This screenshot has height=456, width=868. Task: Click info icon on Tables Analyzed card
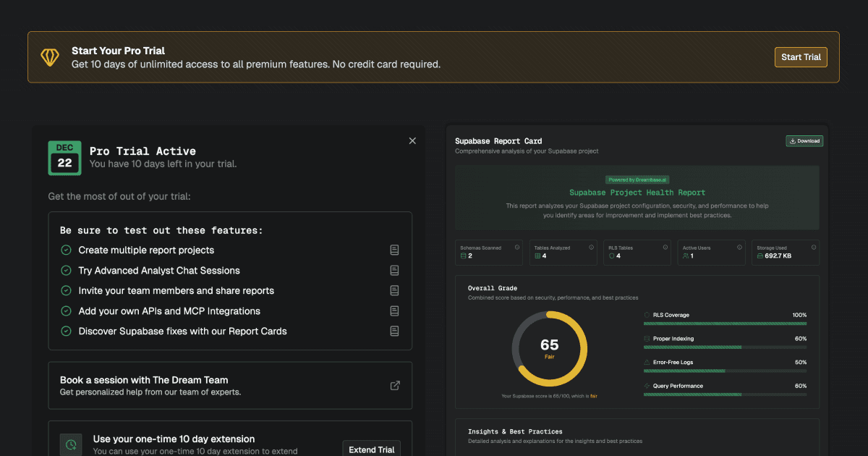pos(591,248)
